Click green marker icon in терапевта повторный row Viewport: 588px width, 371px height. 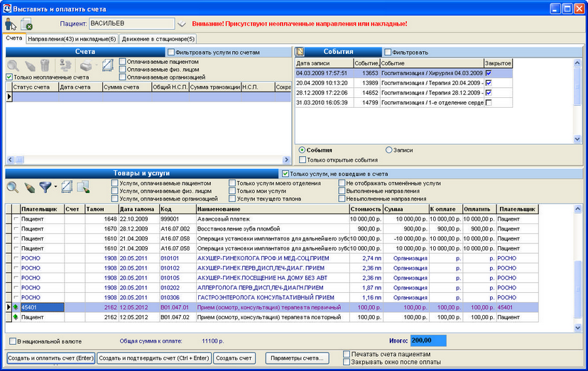(x=16, y=317)
